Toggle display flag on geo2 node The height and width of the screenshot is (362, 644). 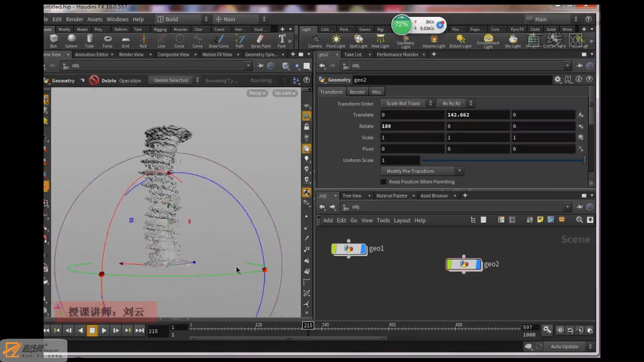(479, 264)
